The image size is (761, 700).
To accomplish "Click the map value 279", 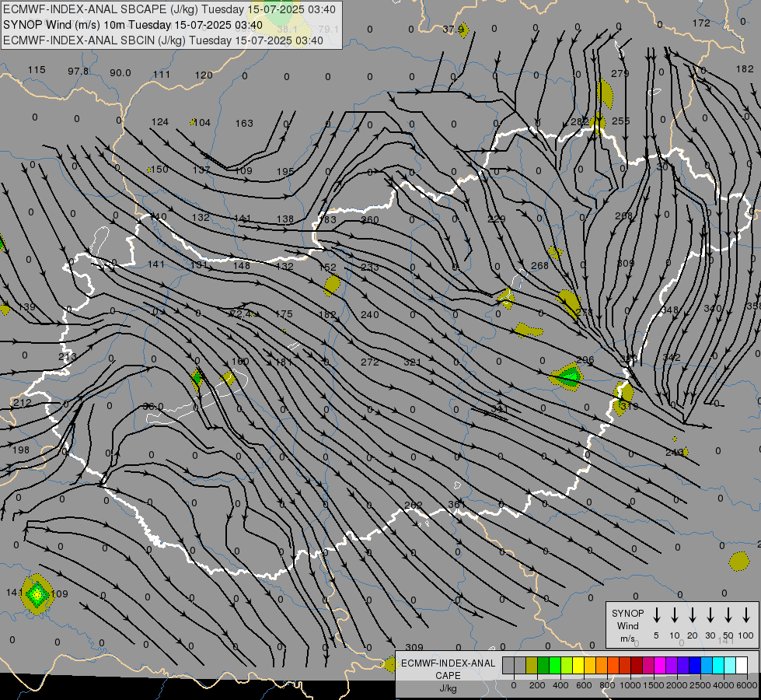I will pos(620,73).
